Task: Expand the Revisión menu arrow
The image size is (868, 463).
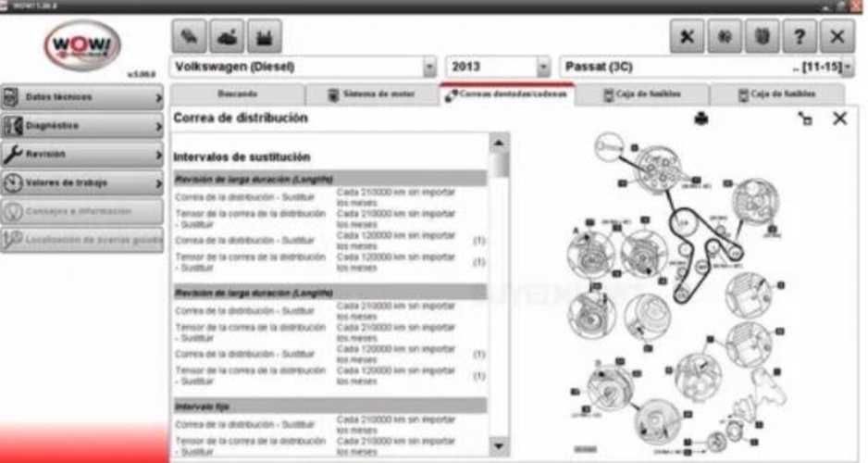Action: 159,155
